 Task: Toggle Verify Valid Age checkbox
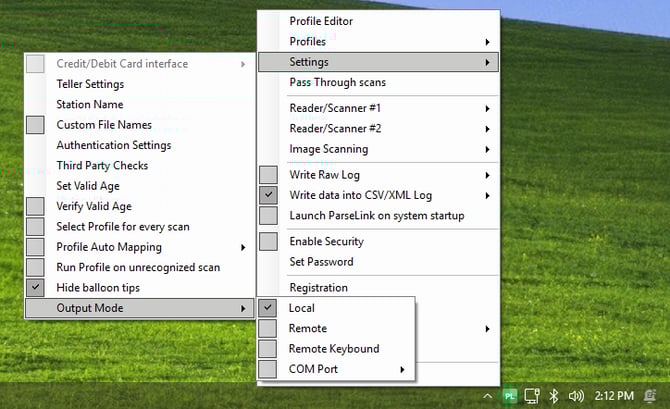click(x=35, y=206)
